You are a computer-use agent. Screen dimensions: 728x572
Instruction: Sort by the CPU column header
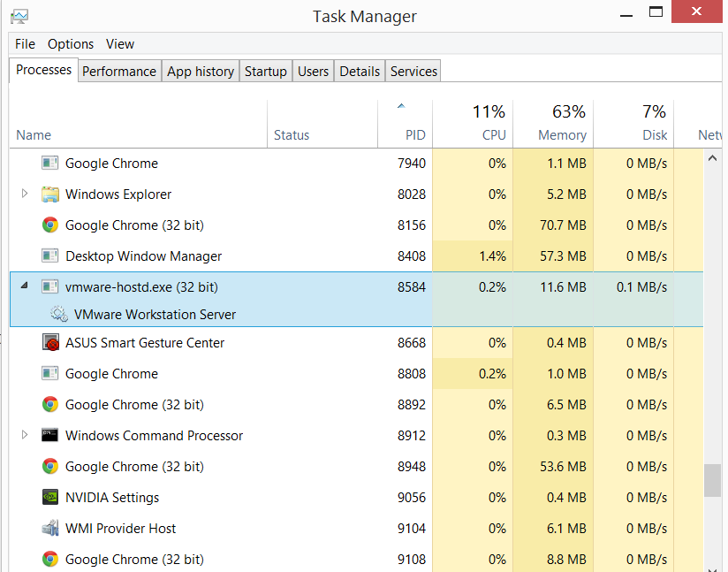[473, 124]
